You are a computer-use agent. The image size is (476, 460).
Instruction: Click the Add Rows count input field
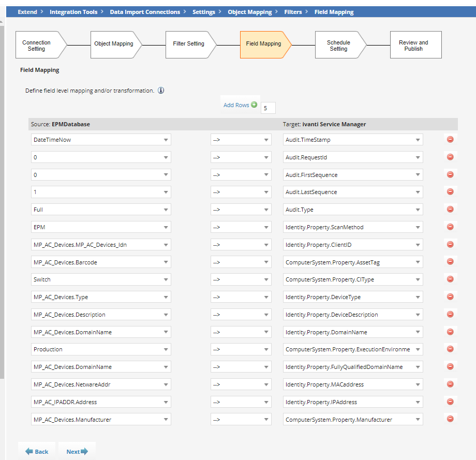click(x=268, y=108)
